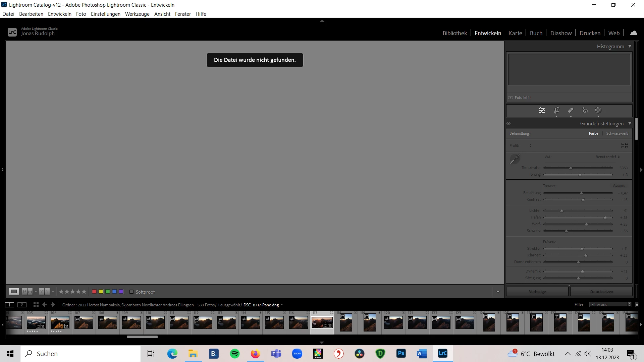The image size is (644, 362).
Task: Open the Red eye correction tool
Action: pyautogui.click(x=585, y=110)
